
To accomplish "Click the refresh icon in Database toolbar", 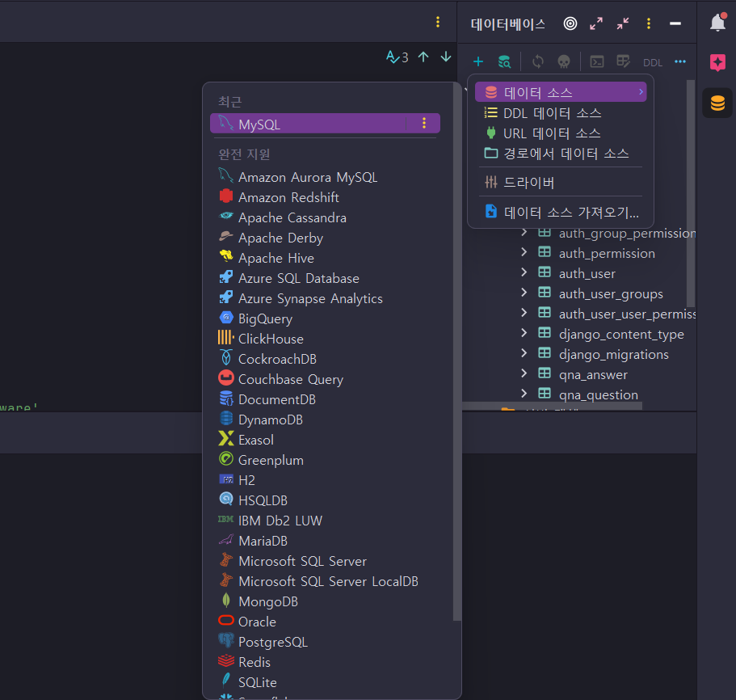I will (538, 61).
